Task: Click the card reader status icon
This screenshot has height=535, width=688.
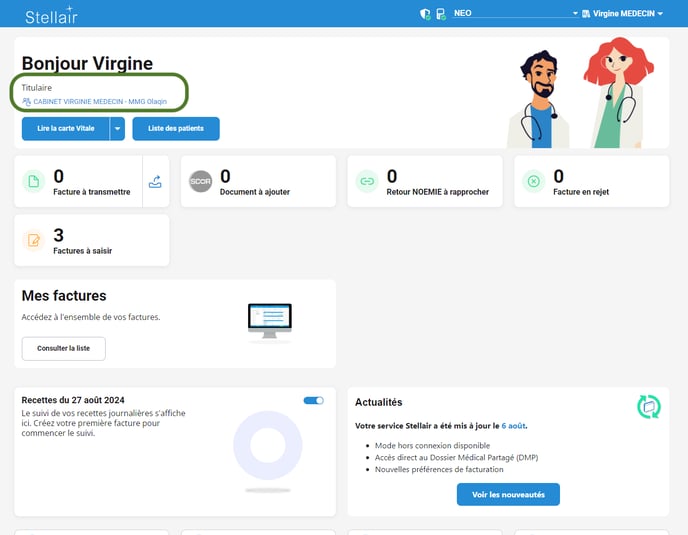Action: [x=442, y=14]
